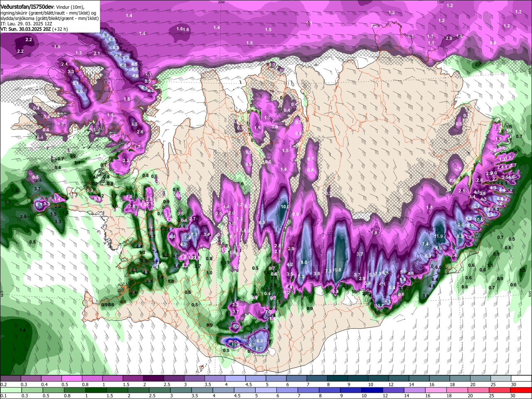
Task: Click the darkest purple snow swatch between 2 and 2.5
Action: pos(153,379)
